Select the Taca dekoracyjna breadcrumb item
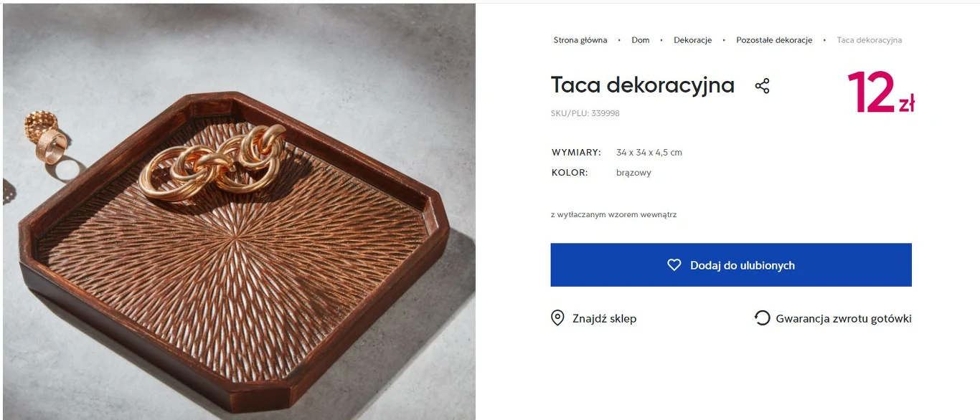 tap(868, 40)
